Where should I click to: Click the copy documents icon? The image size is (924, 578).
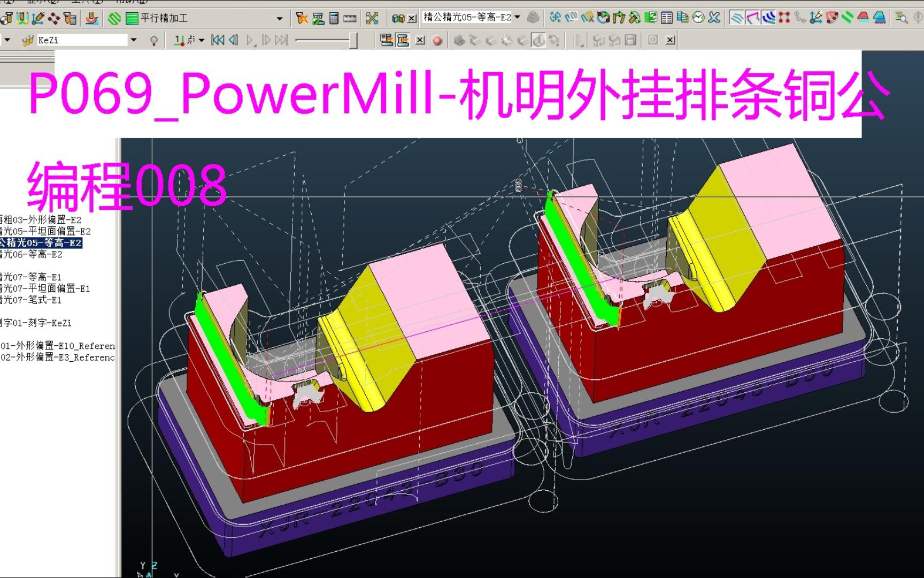click(682, 18)
